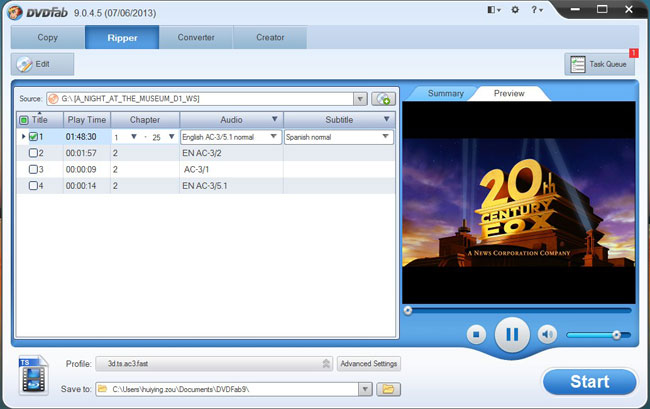This screenshot has height=409, width=650.
Task: Mute the preview volume speaker
Action: [x=547, y=334]
